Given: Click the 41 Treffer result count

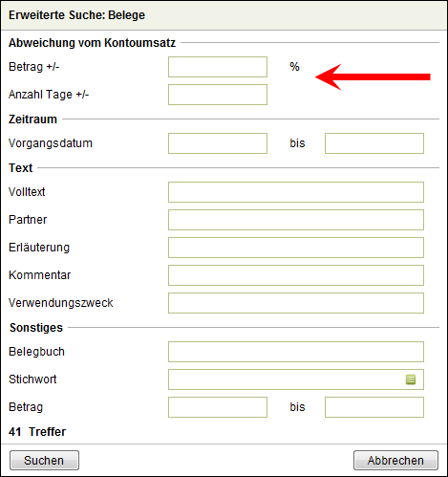Looking at the screenshot, I should pyautogui.click(x=37, y=432).
